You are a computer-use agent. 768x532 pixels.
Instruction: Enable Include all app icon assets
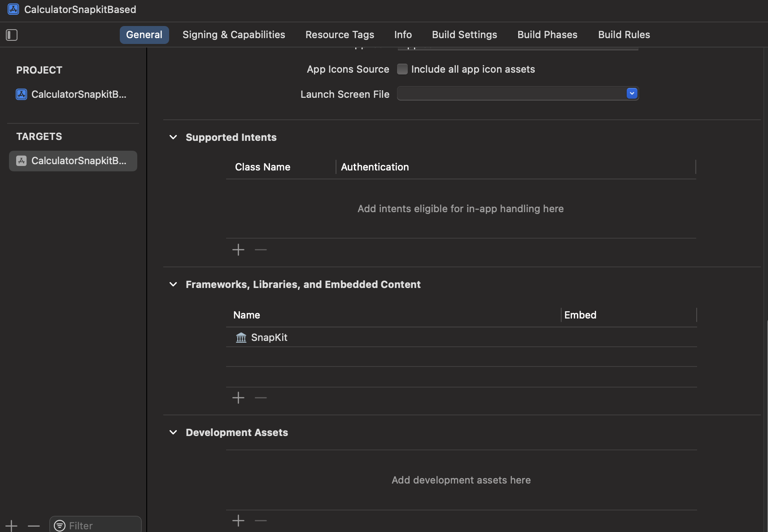pyautogui.click(x=402, y=69)
